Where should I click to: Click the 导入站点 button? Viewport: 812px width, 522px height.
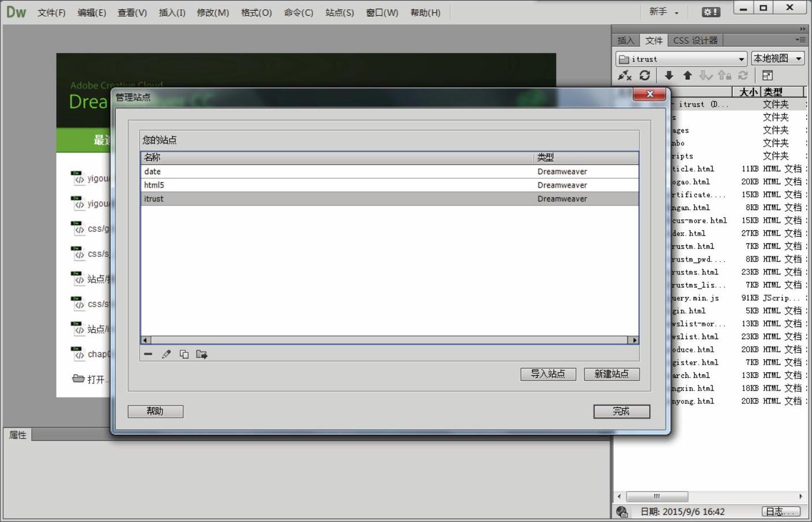(x=548, y=374)
